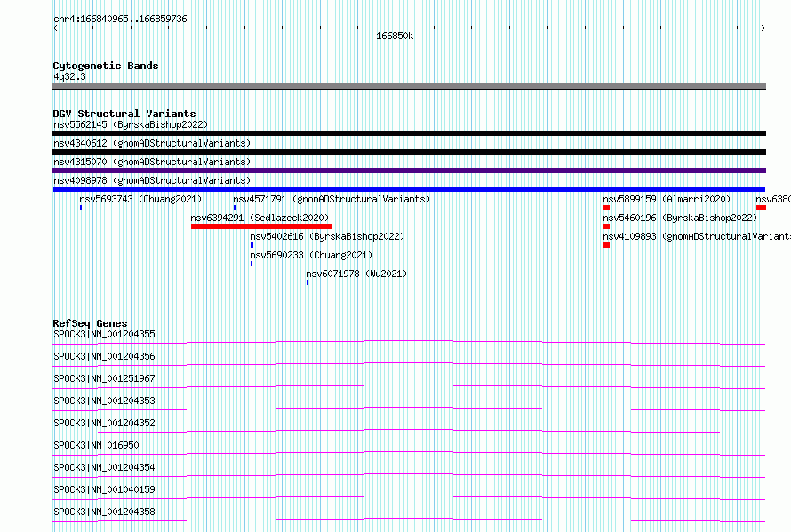Select the RefSeq Genes track heading
The image size is (791, 532).
click(90, 323)
